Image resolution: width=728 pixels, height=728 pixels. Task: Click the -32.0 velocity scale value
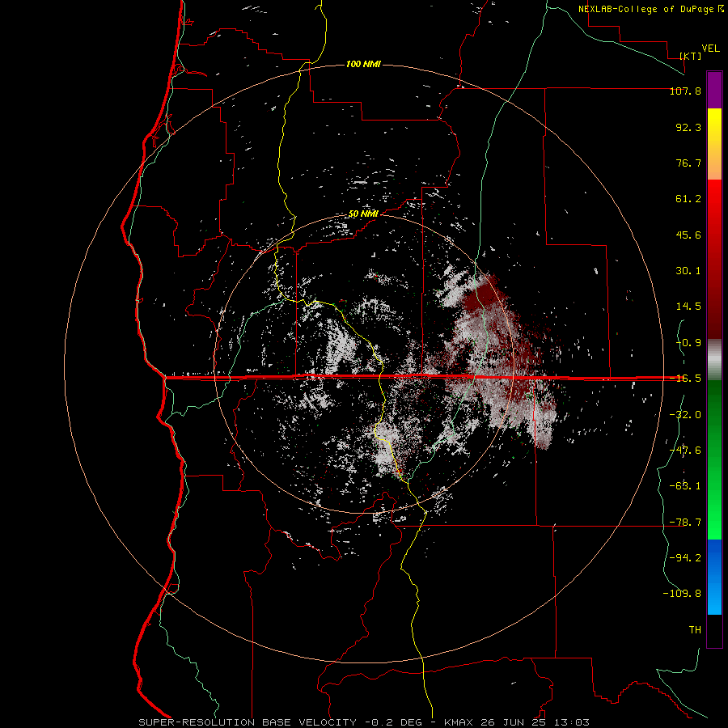coord(685,414)
